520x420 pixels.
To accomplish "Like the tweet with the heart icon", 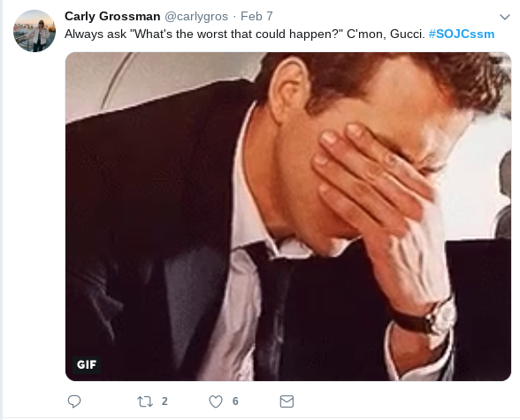I will (x=216, y=401).
